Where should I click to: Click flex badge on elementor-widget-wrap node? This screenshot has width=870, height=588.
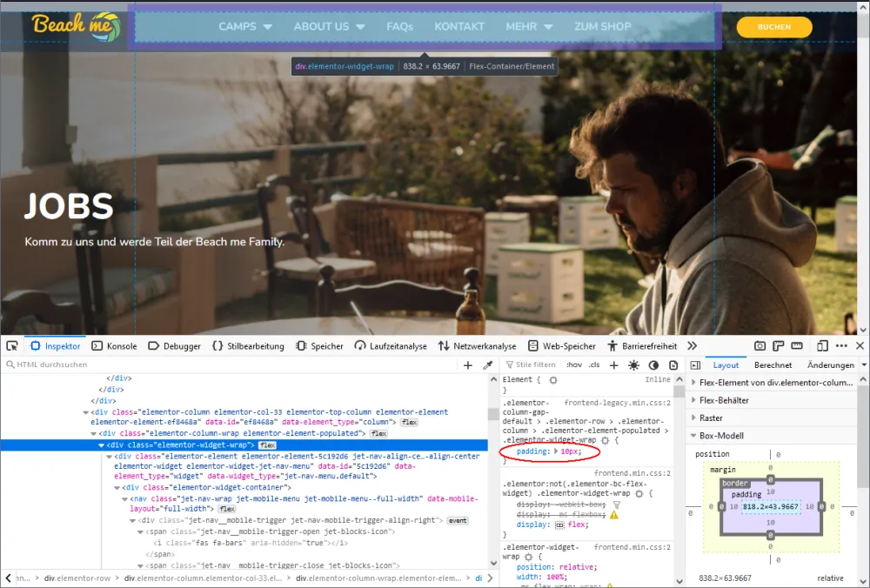[267, 444]
